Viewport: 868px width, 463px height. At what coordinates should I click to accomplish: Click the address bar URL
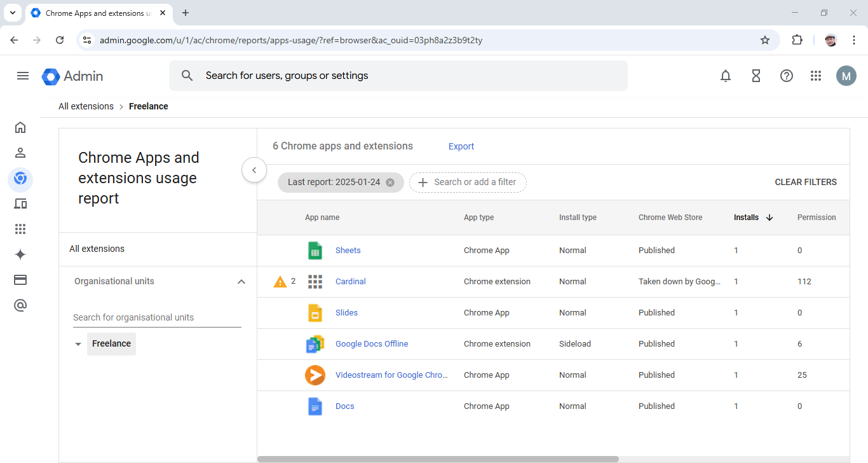click(291, 40)
